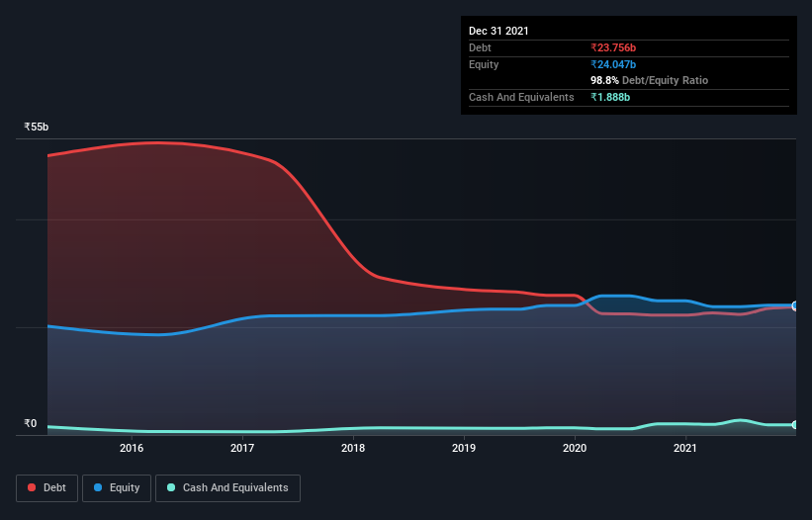Click the ₹55b y-axis label
Image resolution: width=812 pixels, height=520 pixels.
37,127
